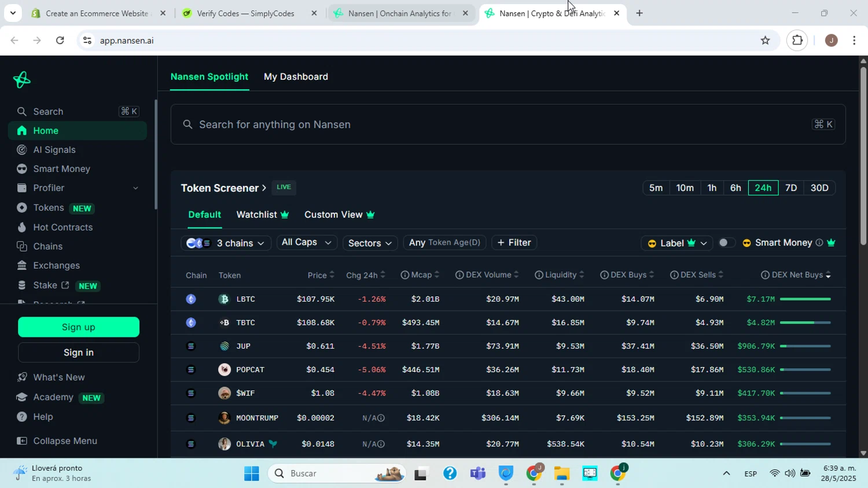Sort by Liquidity column
This screenshot has height=488, width=868.
click(560, 275)
